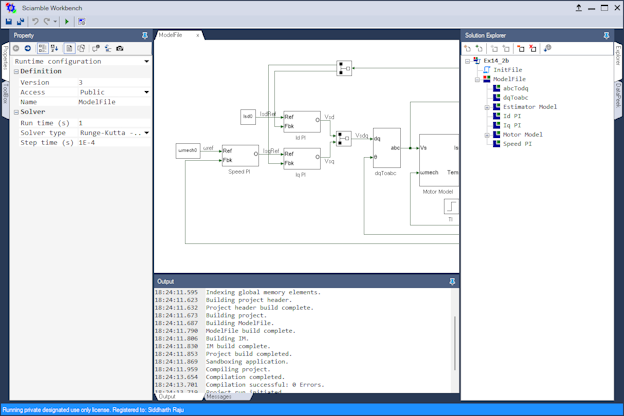Click the camera snapshot icon in Property toolbar

pos(120,48)
